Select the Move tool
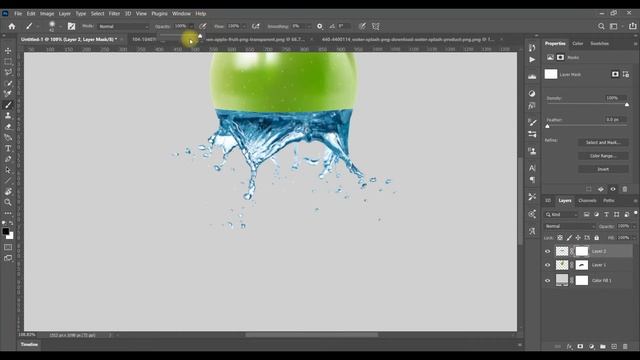 pos(8,51)
